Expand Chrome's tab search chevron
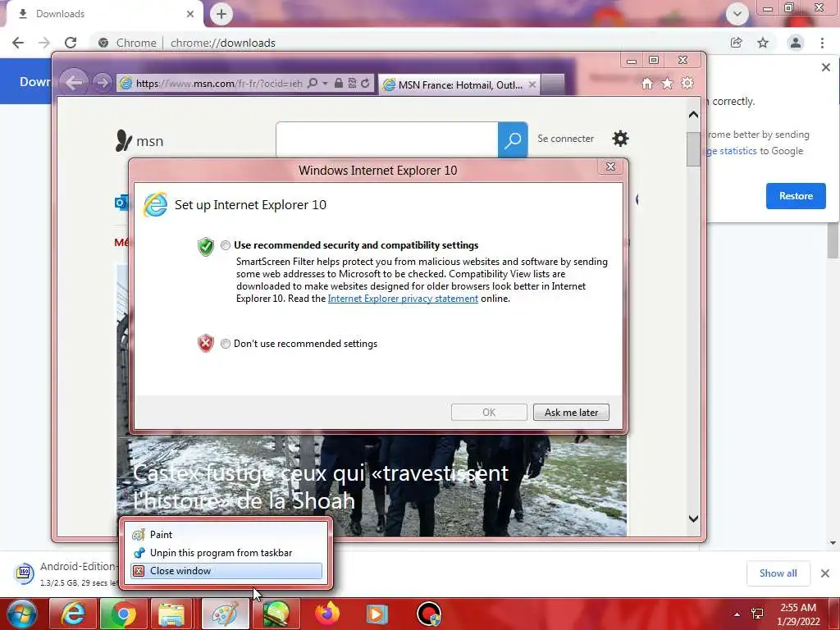Image resolution: width=840 pixels, height=630 pixels. (x=737, y=14)
